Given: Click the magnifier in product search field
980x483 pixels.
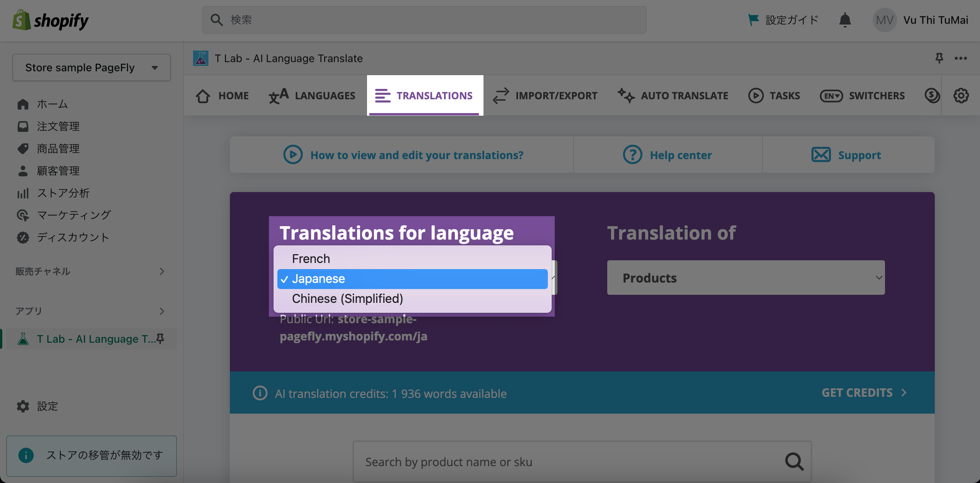Looking at the screenshot, I should point(794,462).
